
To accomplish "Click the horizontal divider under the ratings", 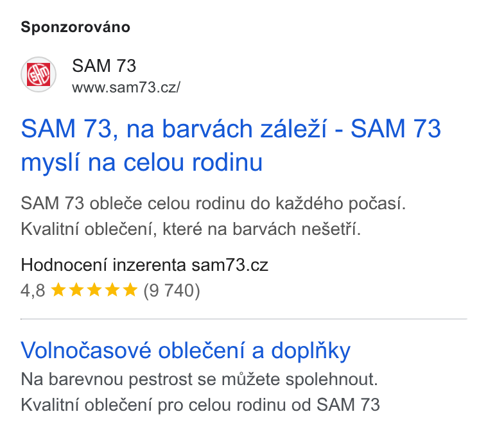I will click(244, 319).
